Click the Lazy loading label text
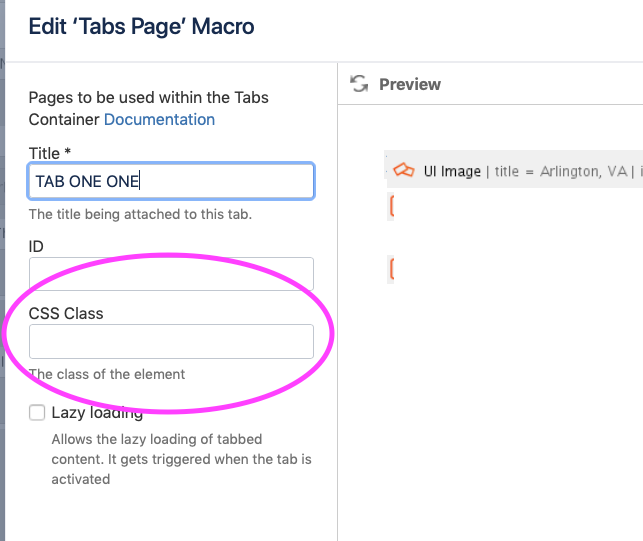 (97, 413)
